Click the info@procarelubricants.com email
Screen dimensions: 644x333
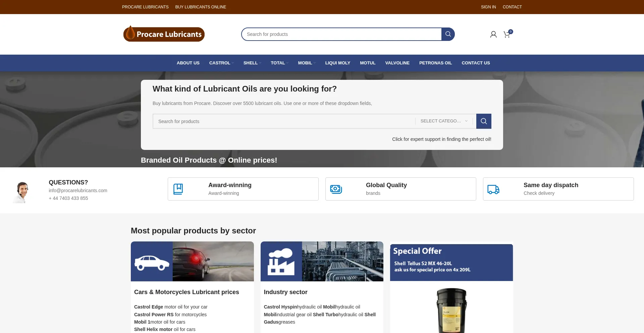(78, 190)
